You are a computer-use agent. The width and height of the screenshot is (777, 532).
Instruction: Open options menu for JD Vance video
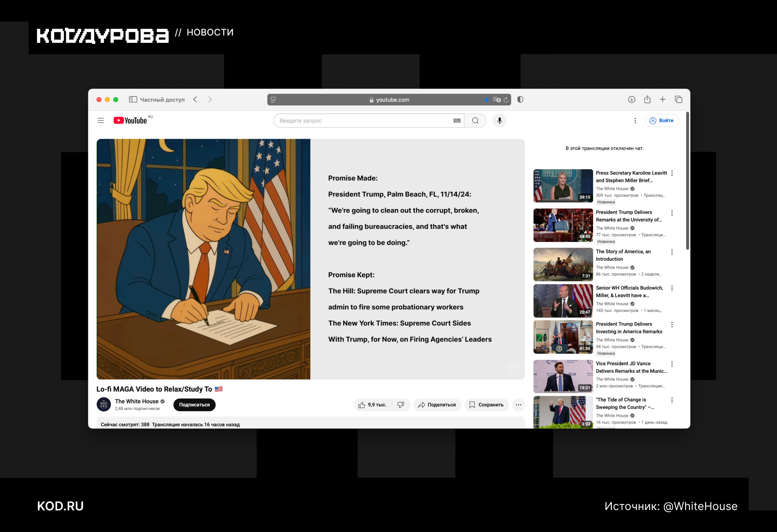click(672, 364)
